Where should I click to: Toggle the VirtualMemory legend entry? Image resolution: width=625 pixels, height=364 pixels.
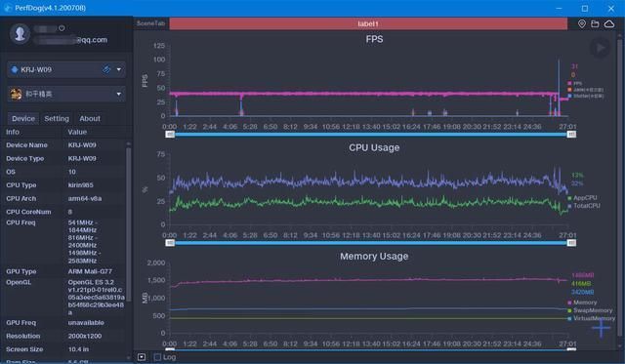(592, 318)
